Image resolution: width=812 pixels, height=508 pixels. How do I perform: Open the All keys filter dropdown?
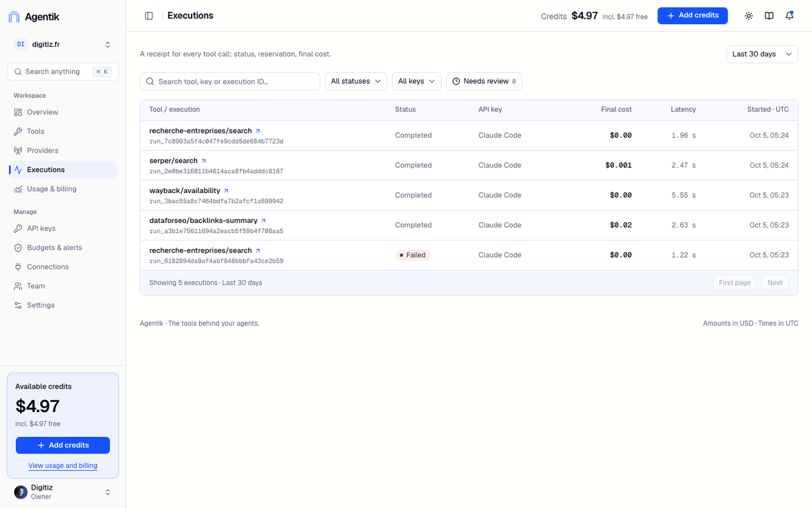pyautogui.click(x=417, y=81)
